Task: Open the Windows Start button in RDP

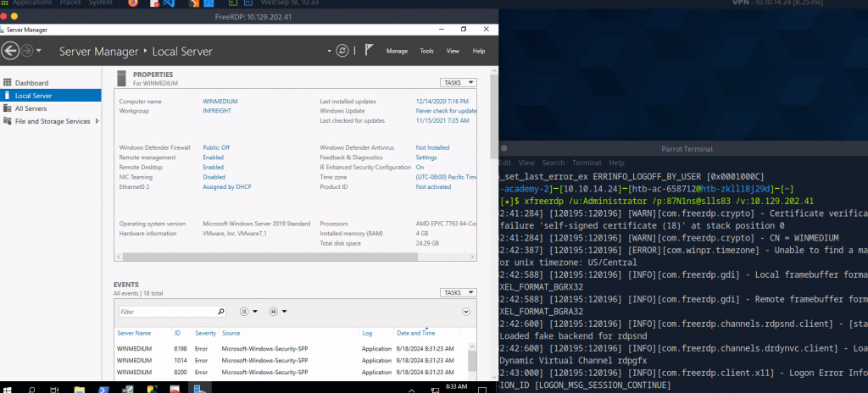Action: pos(8,389)
